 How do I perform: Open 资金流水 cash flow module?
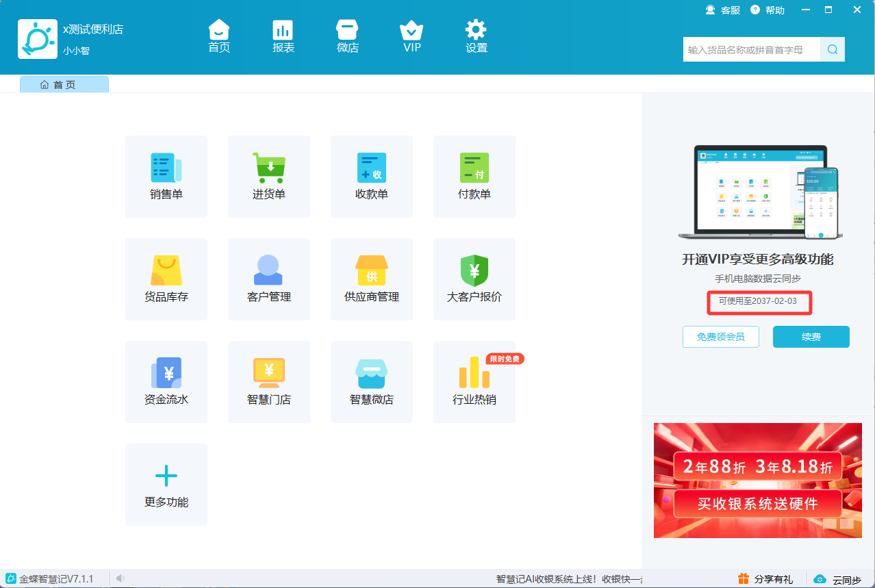click(x=166, y=382)
